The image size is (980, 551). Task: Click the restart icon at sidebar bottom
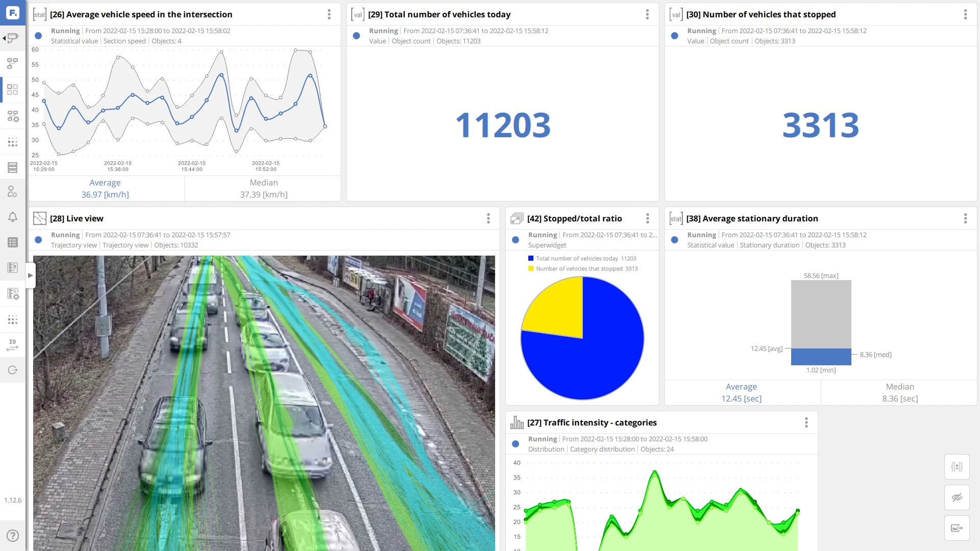pyautogui.click(x=12, y=370)
